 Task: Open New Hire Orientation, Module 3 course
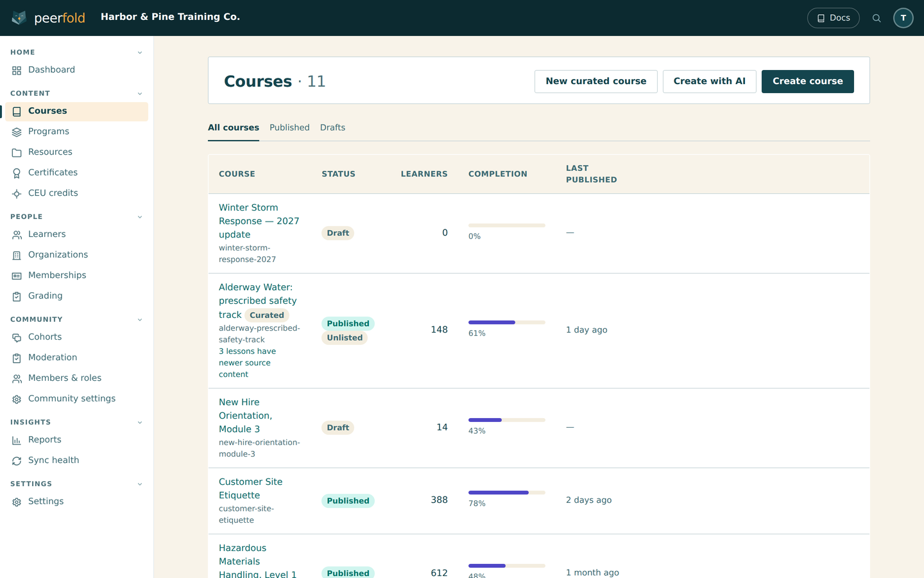[246, 416]
